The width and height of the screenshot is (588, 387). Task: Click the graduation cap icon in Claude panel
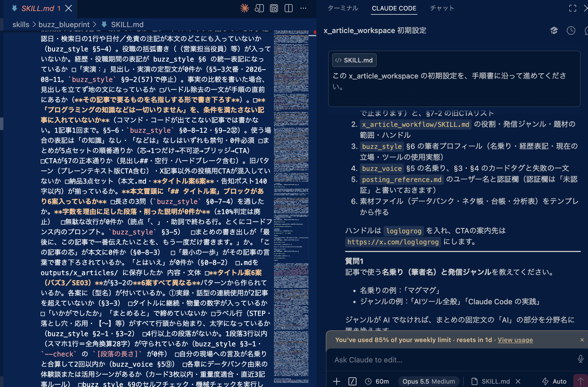(554, 30)
